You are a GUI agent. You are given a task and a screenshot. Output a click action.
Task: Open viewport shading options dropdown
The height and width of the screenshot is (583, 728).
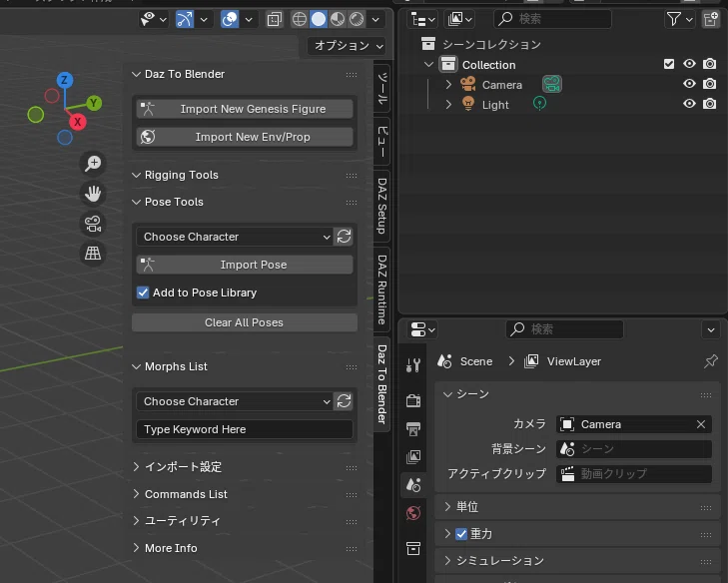[x=375, y=19]
